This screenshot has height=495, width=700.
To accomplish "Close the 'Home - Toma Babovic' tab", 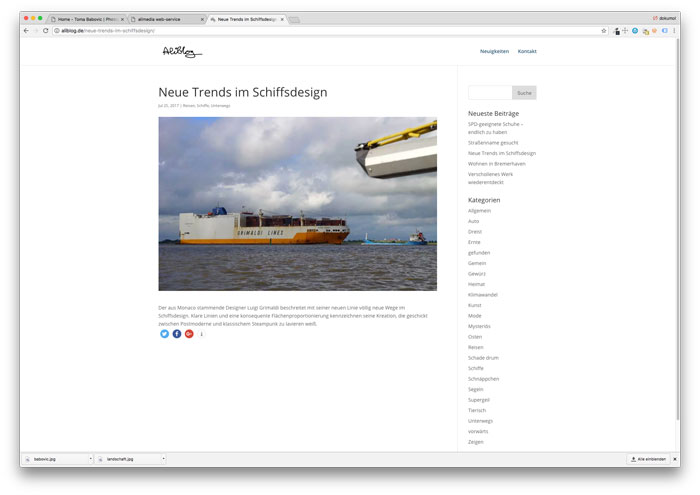I will pyautogui.click(x=122, y=20).
